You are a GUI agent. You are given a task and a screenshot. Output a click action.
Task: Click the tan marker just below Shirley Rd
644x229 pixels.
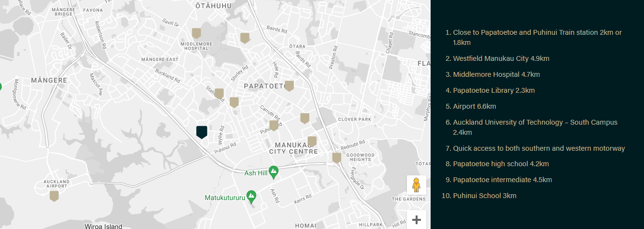pos(234,102)
